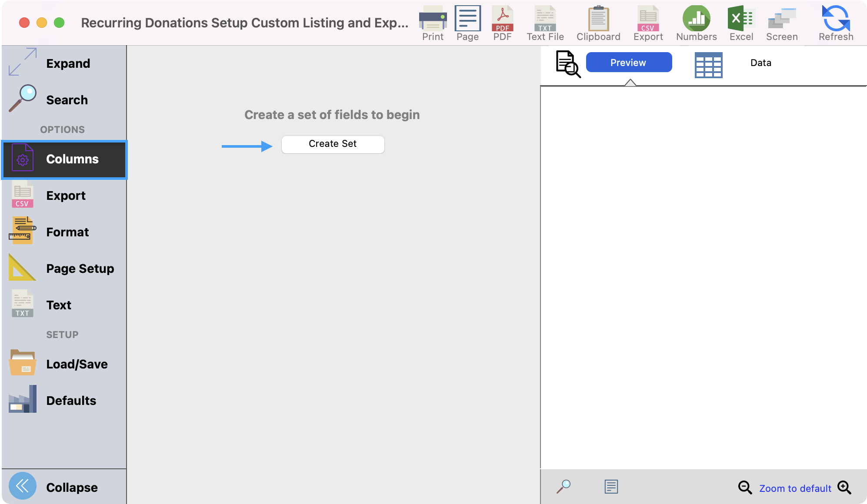
Task: Click the Screen toolbar icon
Action: (781, 23)
